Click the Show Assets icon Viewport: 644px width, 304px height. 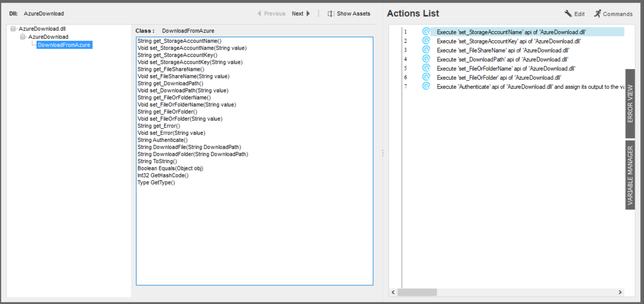pyautogui.click(x=331, y=13)
